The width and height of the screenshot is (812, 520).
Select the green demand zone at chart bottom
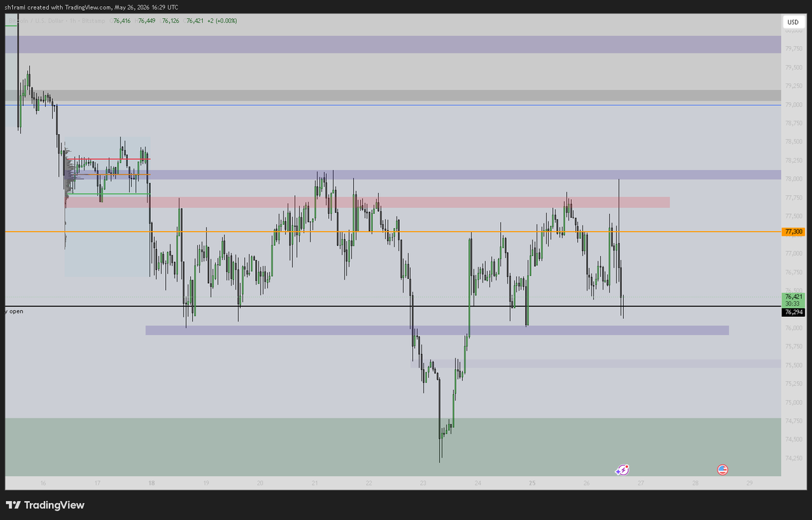[392, 447]
